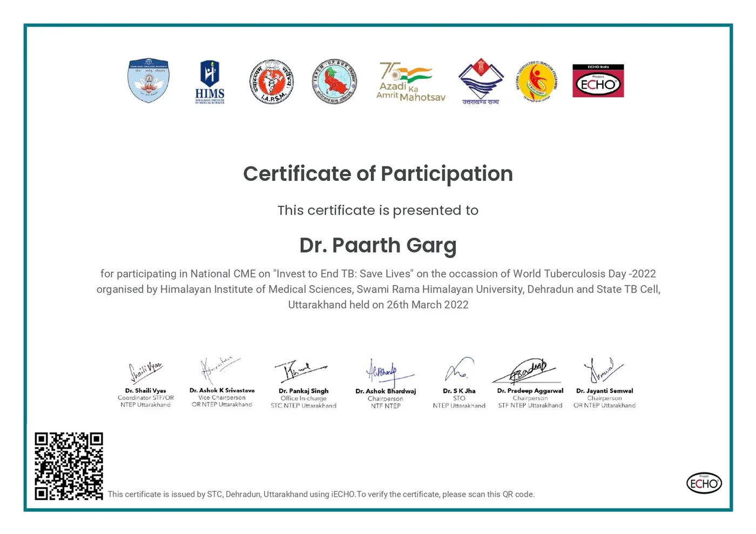
Task: Click the name 'Dr. Ashok Bhardwaj'
Action: tap(386, 391)
